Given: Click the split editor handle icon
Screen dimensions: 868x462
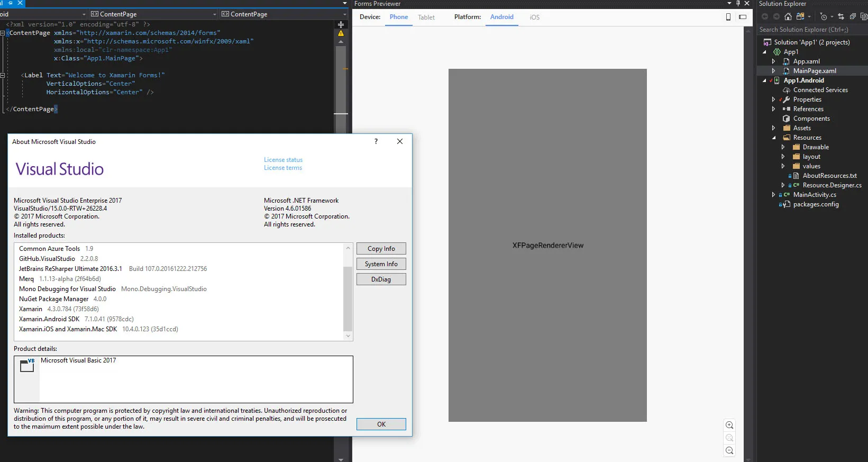Looking at the screenshot, I should click(341, 24).
